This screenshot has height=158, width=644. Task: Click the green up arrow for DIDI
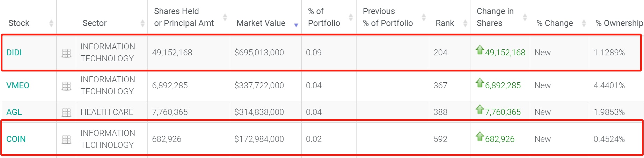pyautogui.click(x=480, y=50)
